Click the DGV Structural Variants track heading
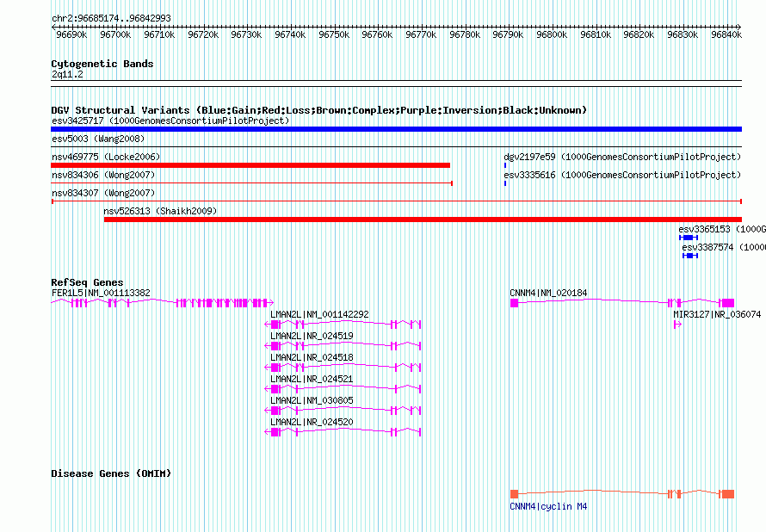This screenshot has height=532, width=766. [x=319, y=110]
